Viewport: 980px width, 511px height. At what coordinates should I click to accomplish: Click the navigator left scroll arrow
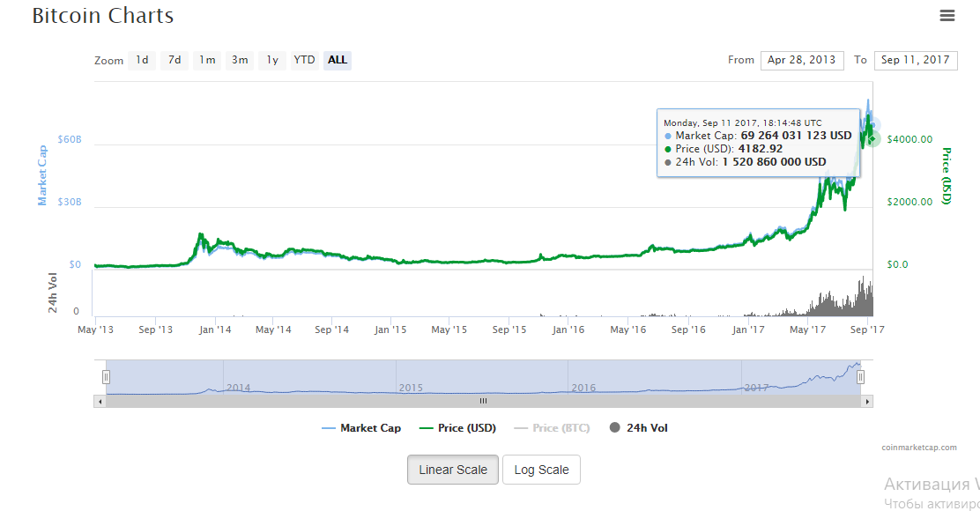click(99, 401)
